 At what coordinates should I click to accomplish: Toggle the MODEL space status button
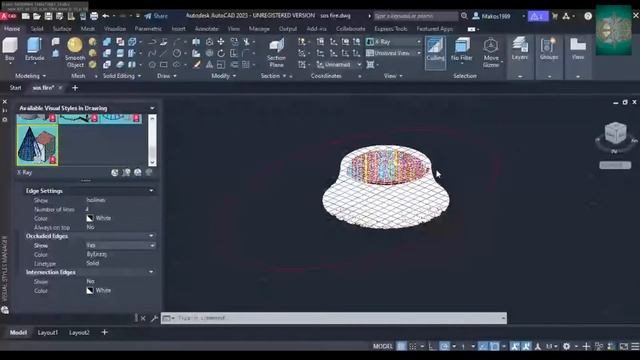point(382,346)
